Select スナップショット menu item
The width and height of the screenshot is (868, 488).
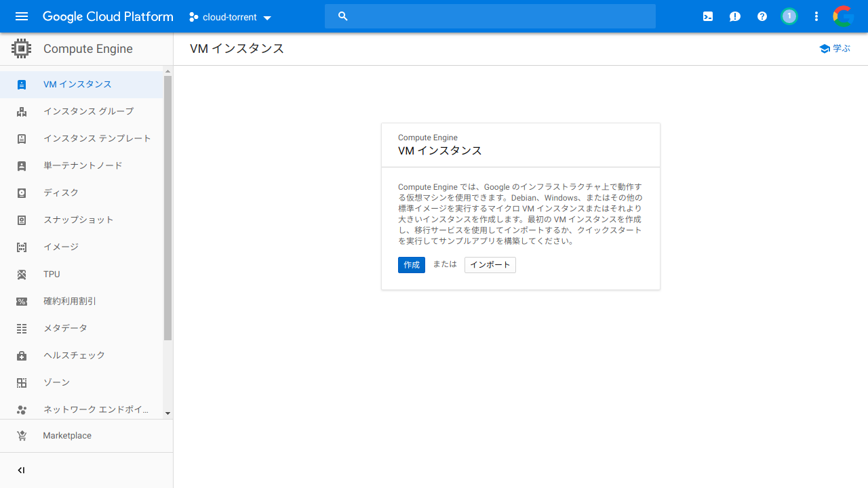tap(81, 220)
